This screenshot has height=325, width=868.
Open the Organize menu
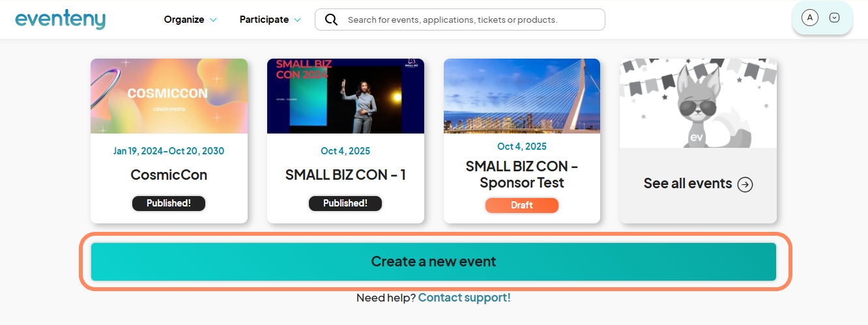click(184, 20)
